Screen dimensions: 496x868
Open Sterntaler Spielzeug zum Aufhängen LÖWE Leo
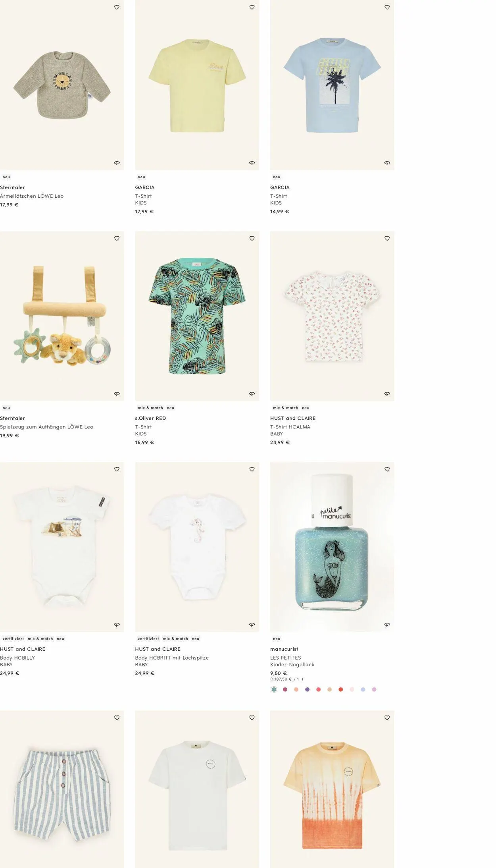[x=47, y=427]
